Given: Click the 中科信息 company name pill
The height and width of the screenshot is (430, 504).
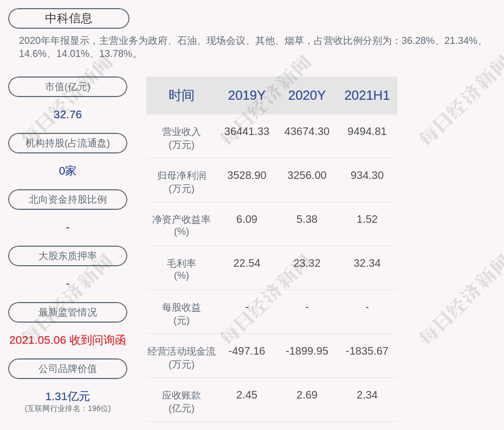Looking at the screenshot, I should tap(69, 18).
